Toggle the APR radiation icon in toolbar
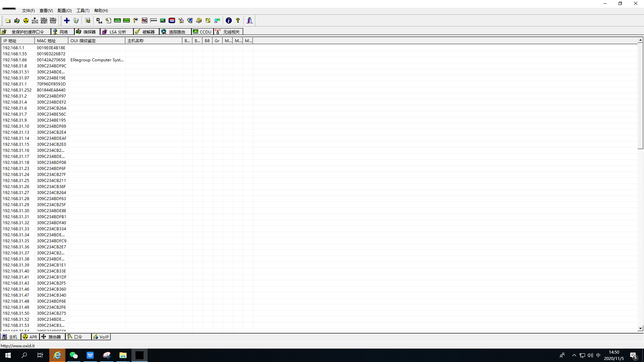 pos(26,21)
